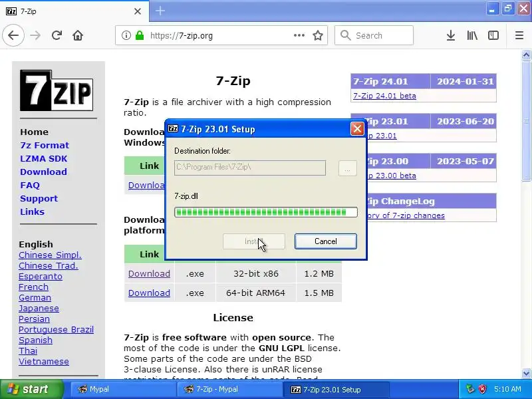Switch language to Portuguese Brazil
Viewport: 532px width, 399px height.
[x=56, y=329]
